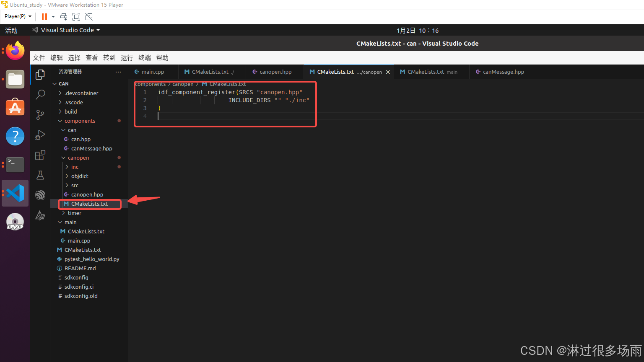Switch to the canopen.hpp editor tab

click(275, 72)
